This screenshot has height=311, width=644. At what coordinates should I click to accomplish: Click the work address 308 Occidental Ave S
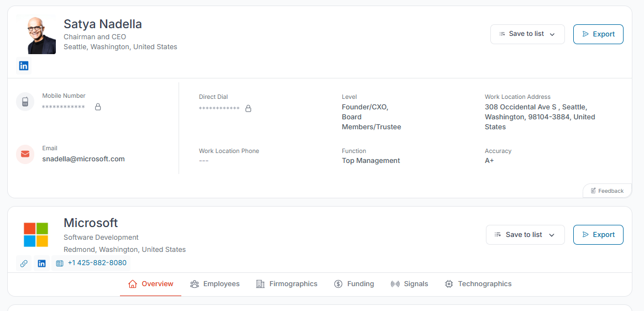pos(540,117)
